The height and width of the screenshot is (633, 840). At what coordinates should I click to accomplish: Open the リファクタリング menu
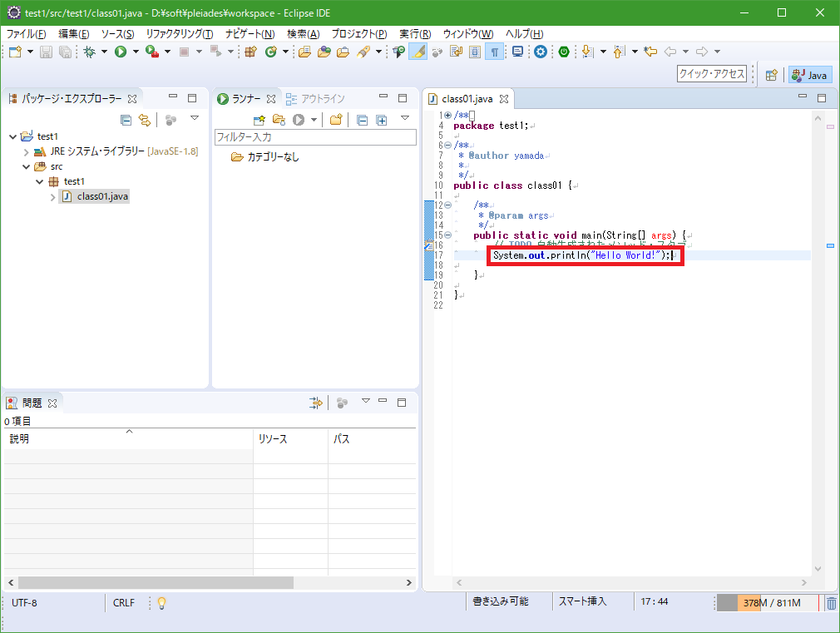click(x=179, y=34)
